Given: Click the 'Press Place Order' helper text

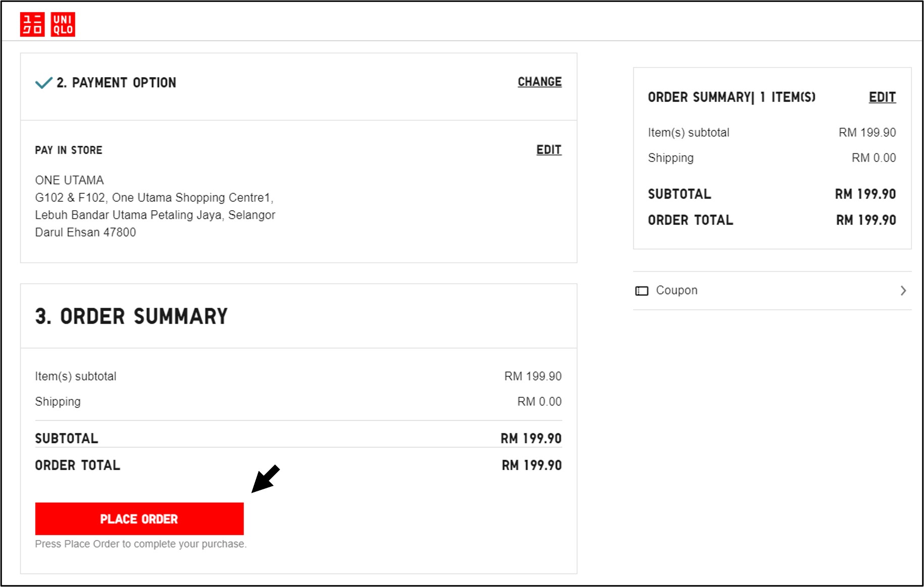Looking at the screenshot, I should [x=141, y=544].
